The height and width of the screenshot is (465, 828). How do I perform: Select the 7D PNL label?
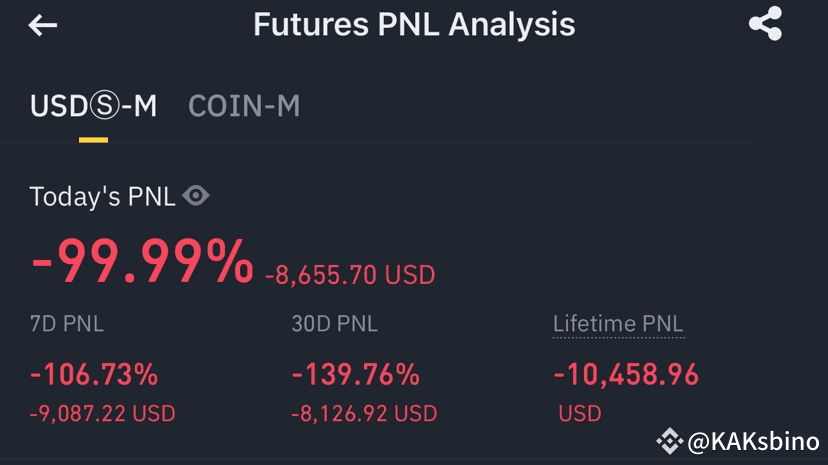pyautogui.click(x=67, y=324)
